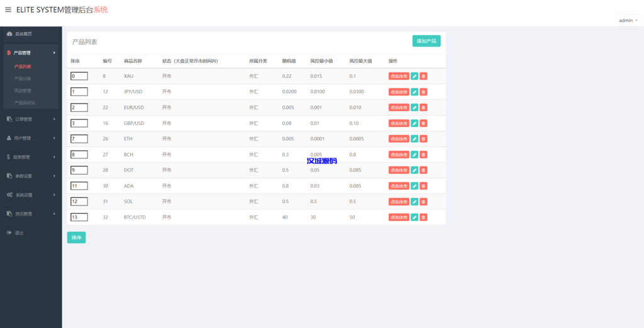Edit the EUR/USD product with pencil icon
The image size is (644, 328).
coord(414,107)
